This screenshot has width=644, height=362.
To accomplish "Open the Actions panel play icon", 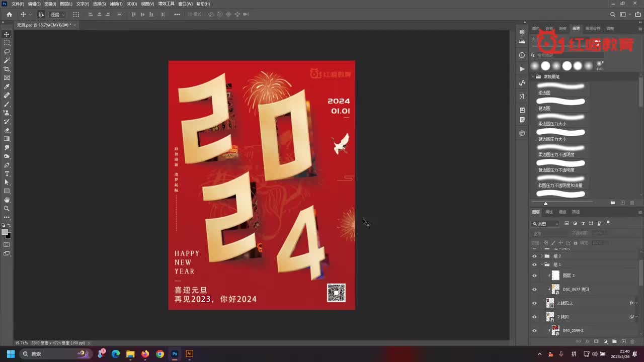I will pyautogui.click(x=522, y=69).
